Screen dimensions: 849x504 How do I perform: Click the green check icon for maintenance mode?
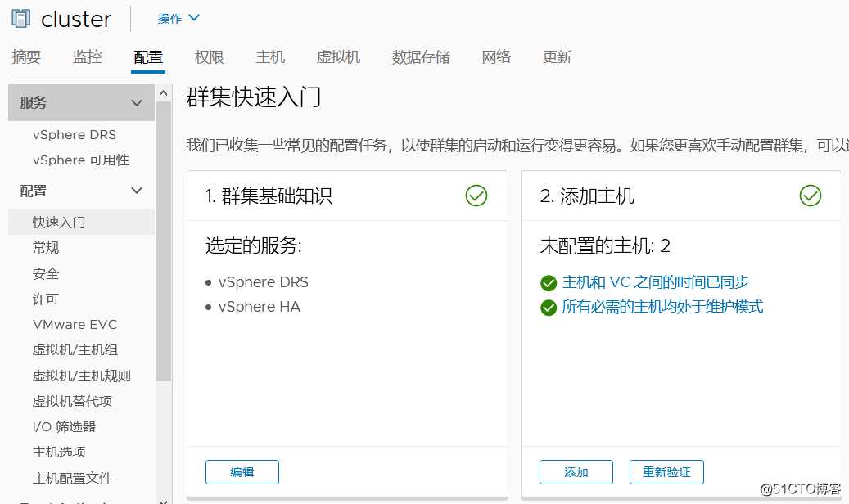point(549,308)
